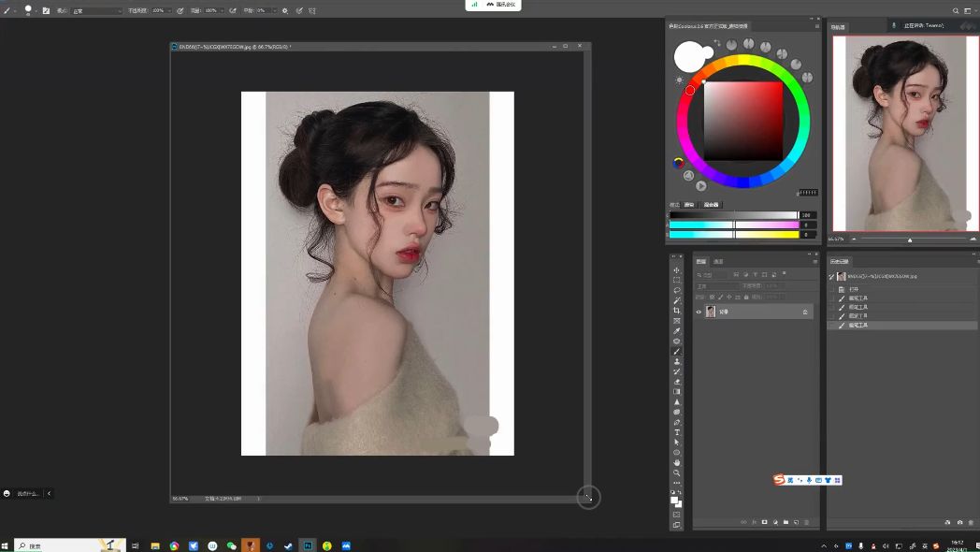Image resolution: width=980 pixels, height=552 pixels.
Task: Open the Coolorus panel menu
Action: pyautogui.click(x=817, y=26)
